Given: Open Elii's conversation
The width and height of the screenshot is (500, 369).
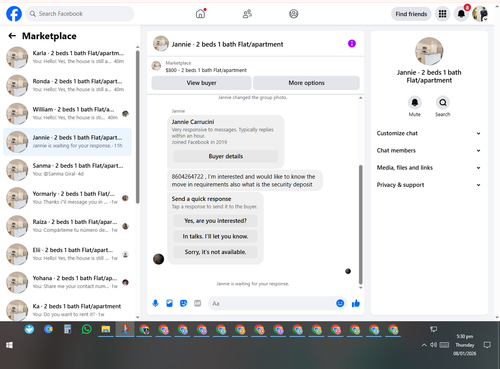Looking at the screenshot, I should coord(68,254).
